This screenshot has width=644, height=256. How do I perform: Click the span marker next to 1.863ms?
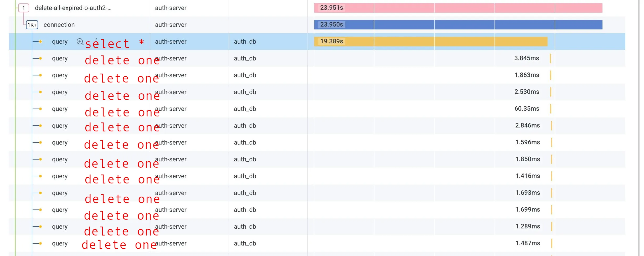coord(550,75)
